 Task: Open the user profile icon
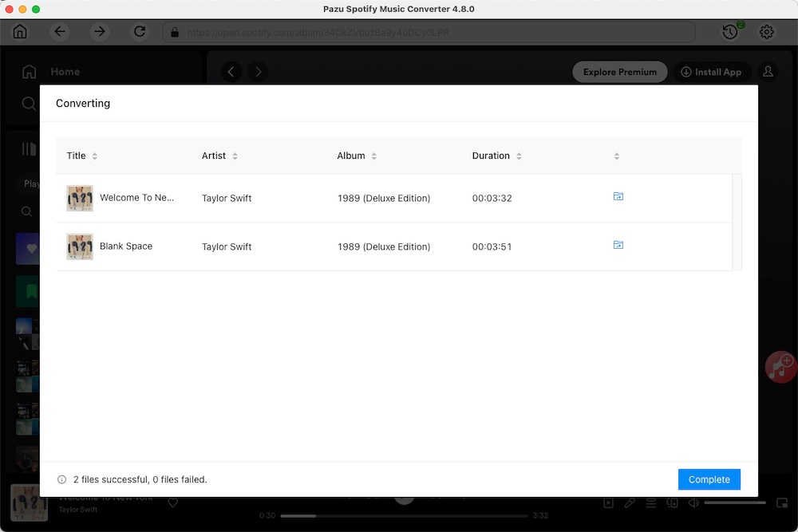pyautogui.click(x=768, y=72)
